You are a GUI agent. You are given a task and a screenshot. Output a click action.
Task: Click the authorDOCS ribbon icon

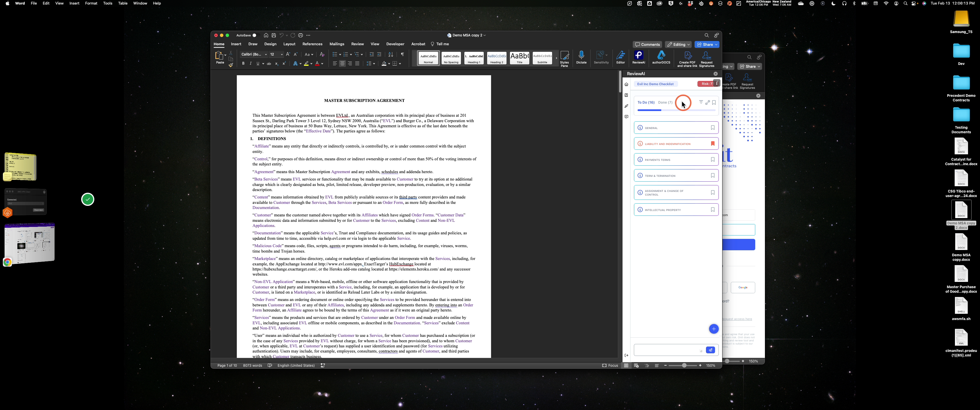[661, 58]
